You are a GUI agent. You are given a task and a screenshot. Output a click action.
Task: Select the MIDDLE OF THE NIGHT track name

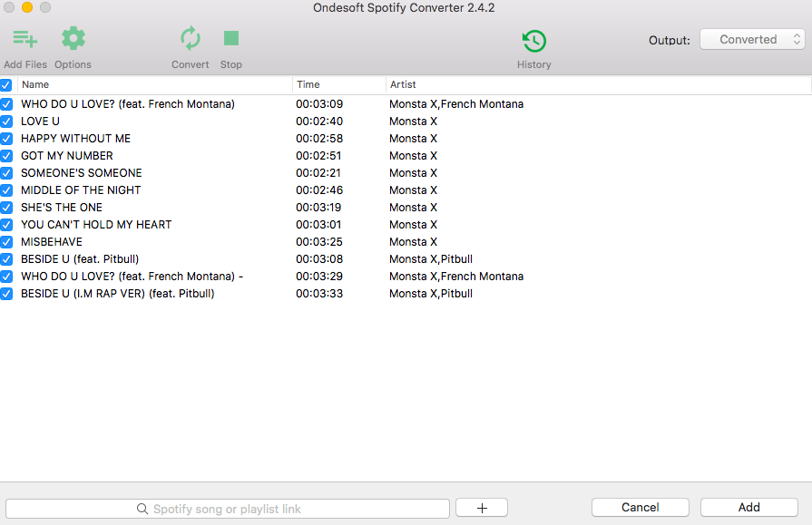(81, 190)
